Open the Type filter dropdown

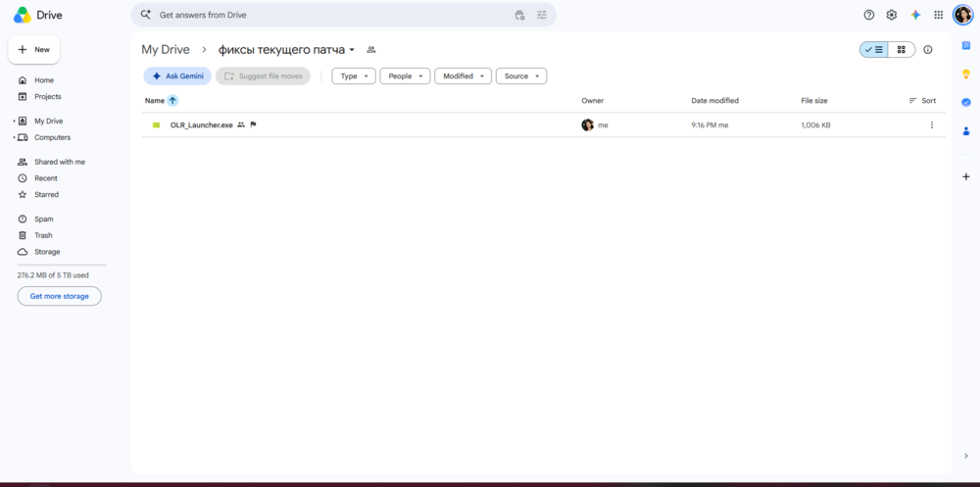(354, 76)
